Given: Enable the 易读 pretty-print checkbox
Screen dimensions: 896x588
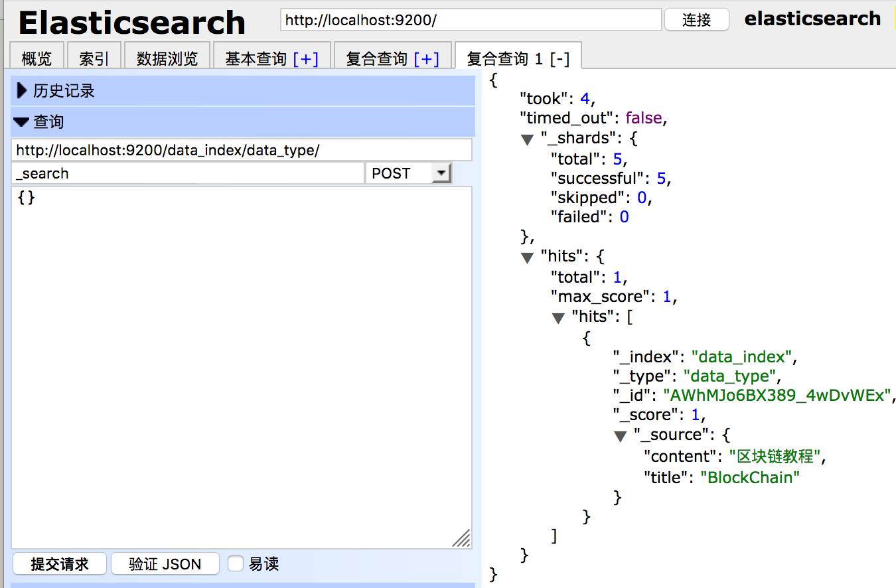Looking at the screenshot, I should coord(236,564).
